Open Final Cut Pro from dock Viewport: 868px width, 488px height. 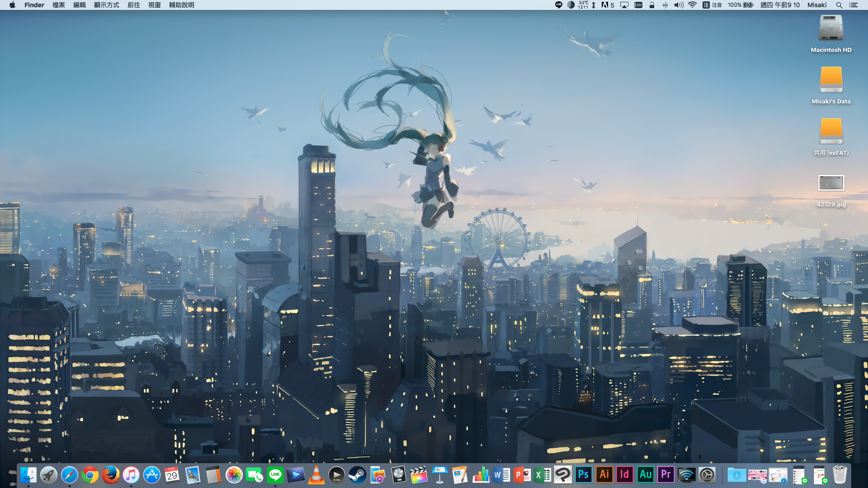pos(419,475)
